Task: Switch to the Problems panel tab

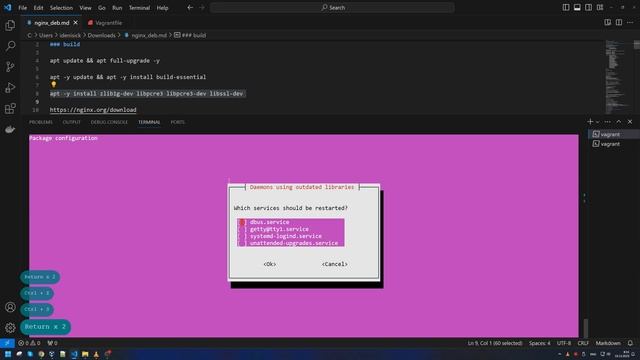Action: pyautogui.click(x=41, y=122)
